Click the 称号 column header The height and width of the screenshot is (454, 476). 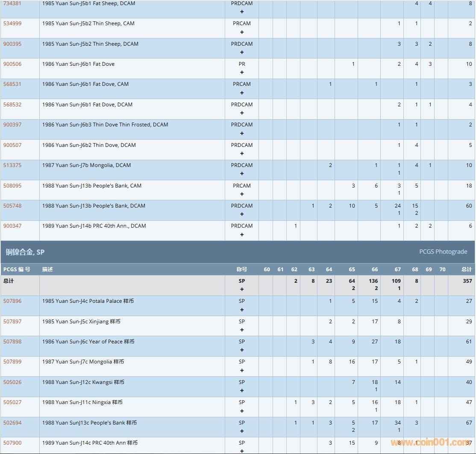click(242, 269)
